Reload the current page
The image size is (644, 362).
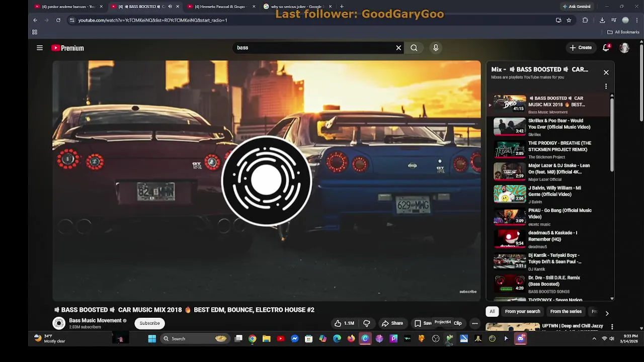click(58, 20)
